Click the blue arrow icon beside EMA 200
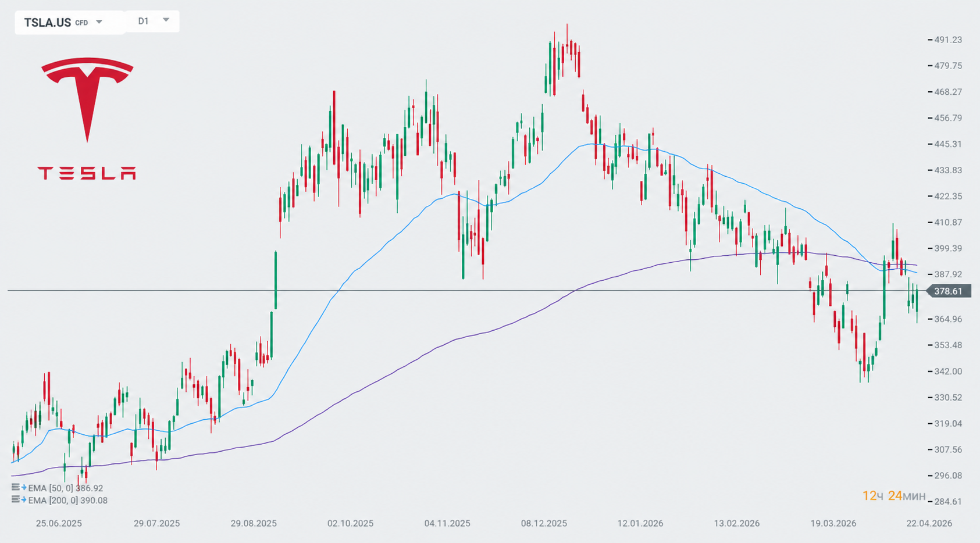The image size is (980, 543). [24, 500]
